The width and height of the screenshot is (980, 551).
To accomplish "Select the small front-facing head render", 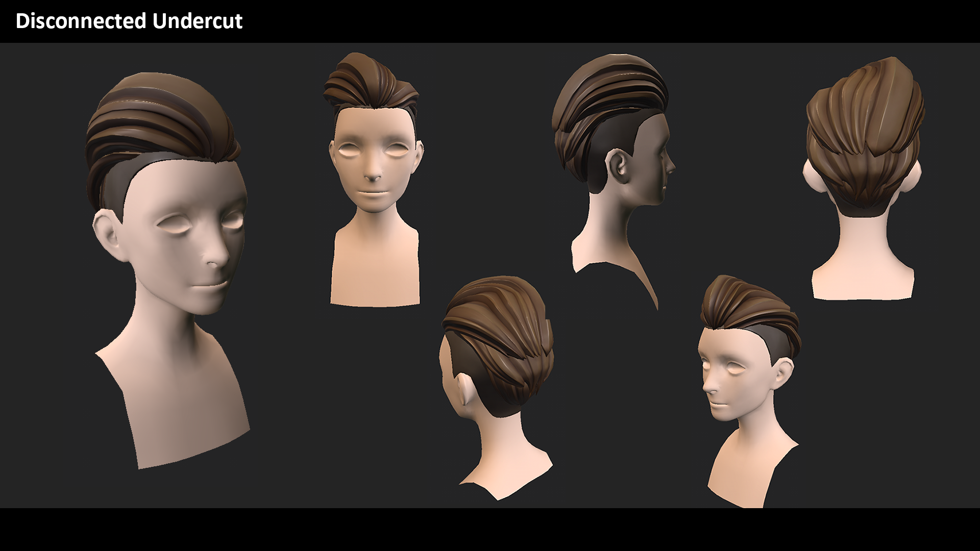I will (374, 168).
